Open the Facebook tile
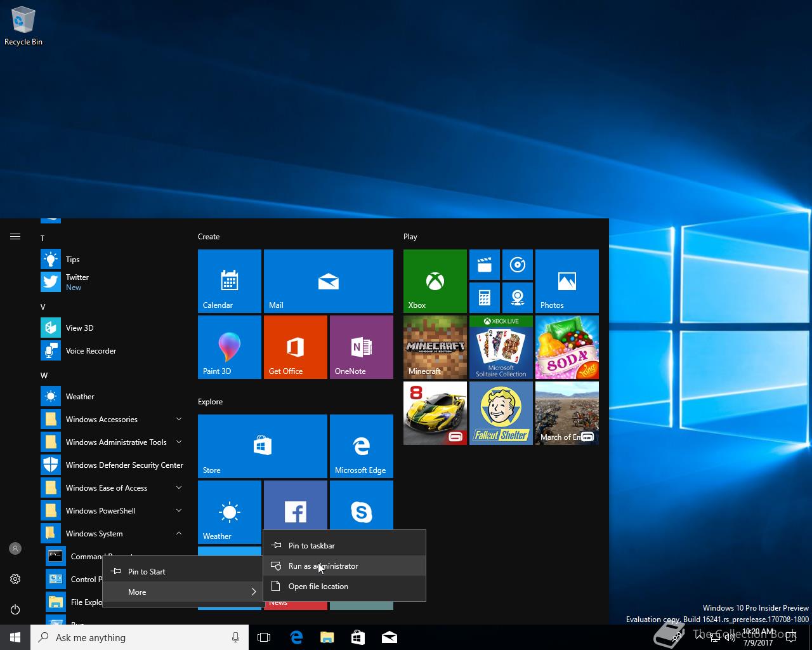 [x=296, y=505]
